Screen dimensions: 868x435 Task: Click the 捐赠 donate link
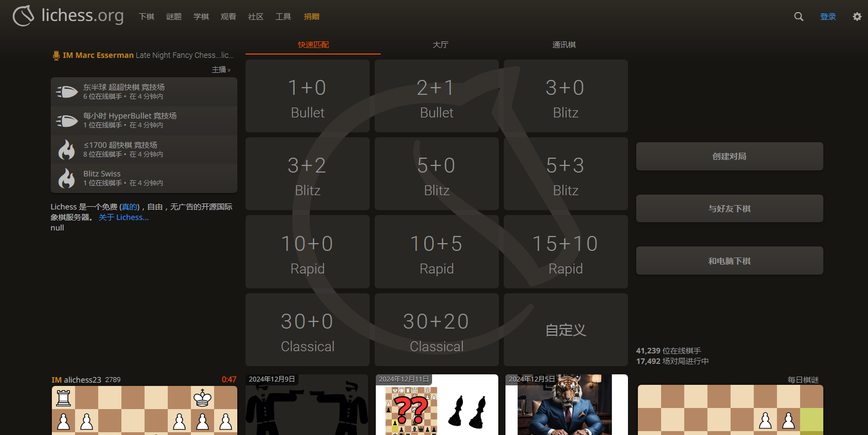tap(312, 17)
